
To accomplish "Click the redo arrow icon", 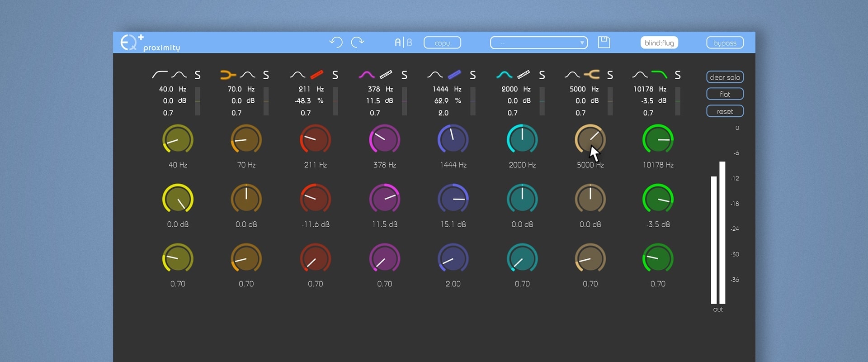I will 358,43.
